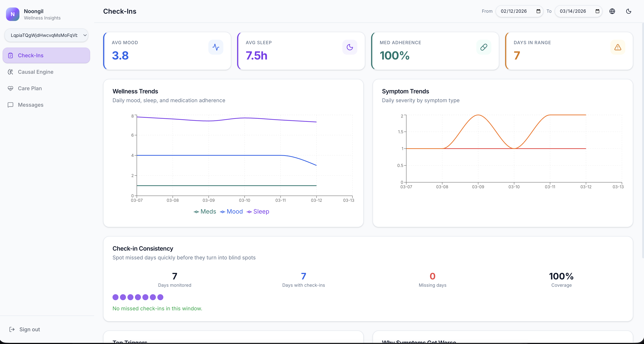This screenshot has width=644, height=344.
Task: Click the From date input field
Action: click(x=514, y=11)
